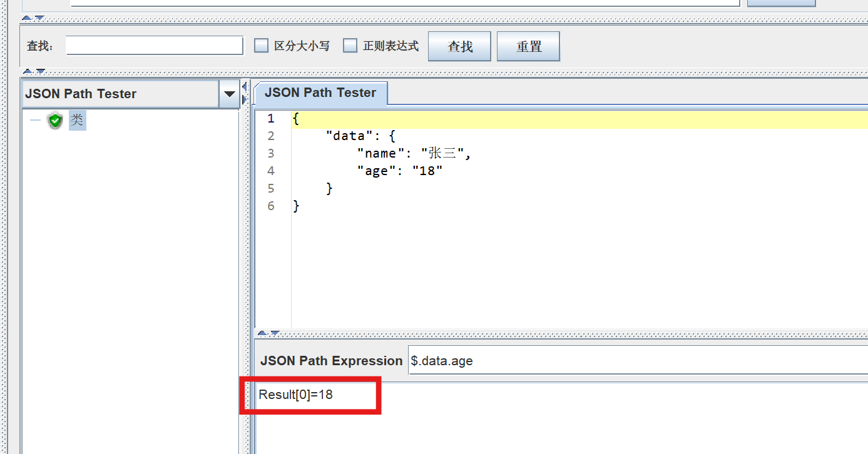Image resolution: width=868 pixels, height=454 pixels.
Task: Click inside the 查找 search text field
Action: pos(154,45)
